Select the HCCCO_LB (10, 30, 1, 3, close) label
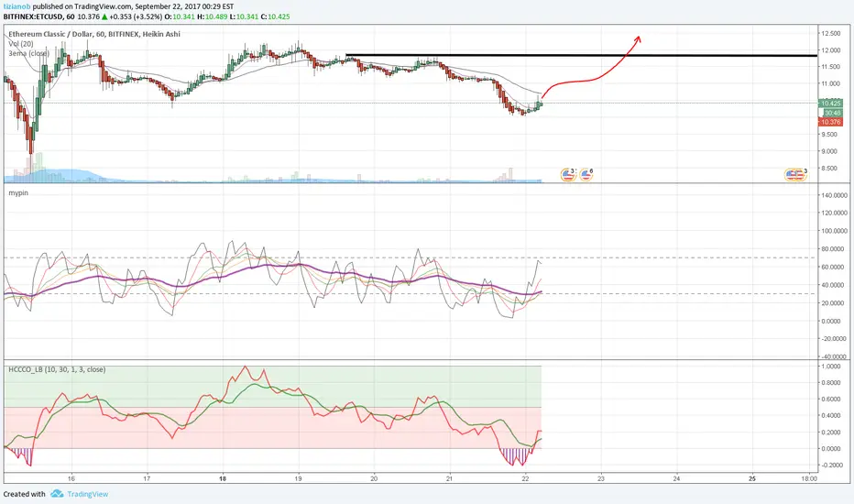Screen dimensions: 854x504 tap(57, 369)
